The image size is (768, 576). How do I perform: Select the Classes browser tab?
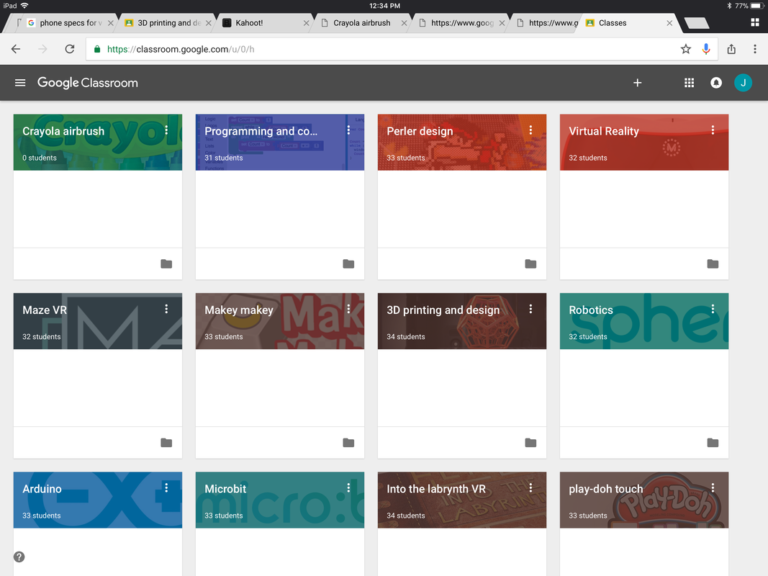pyautogui.click(x=627, y=23)
